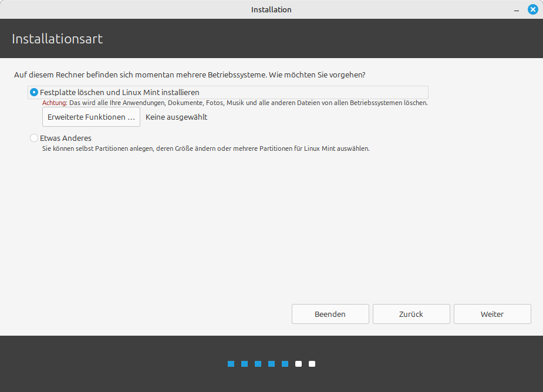Click the red "Achtung:" warning text
The width and height of the screenshot is (543, 392).
[x=55, y=103]
